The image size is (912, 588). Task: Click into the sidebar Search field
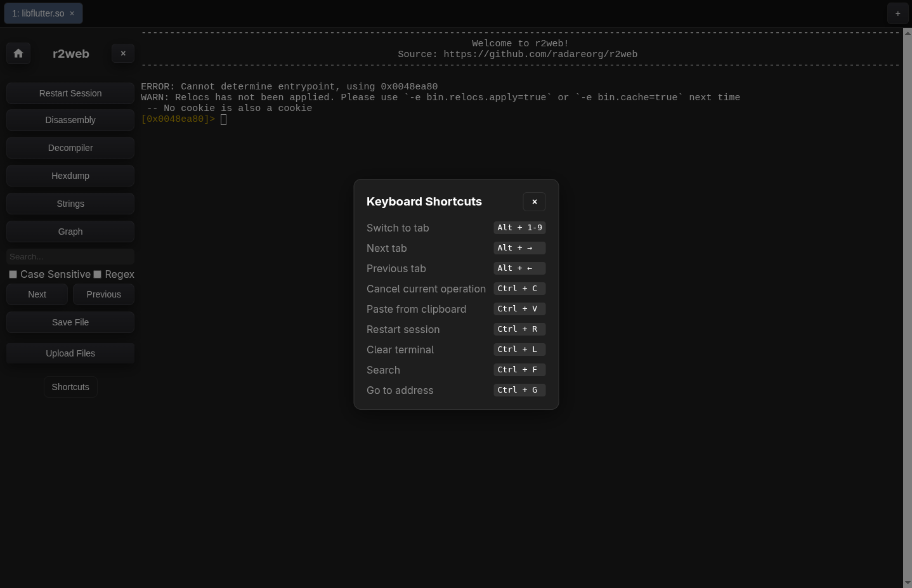(70, 256)
